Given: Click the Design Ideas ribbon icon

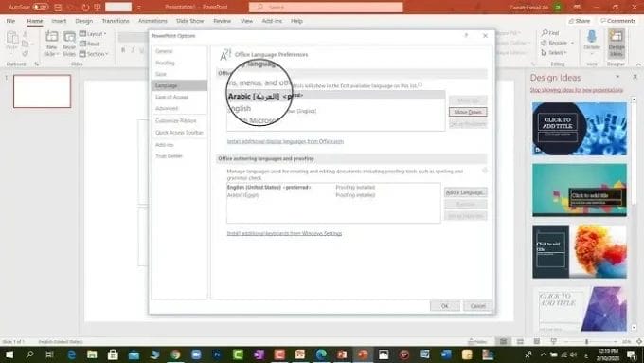Looking at the screenshot, I should [617, 44].
